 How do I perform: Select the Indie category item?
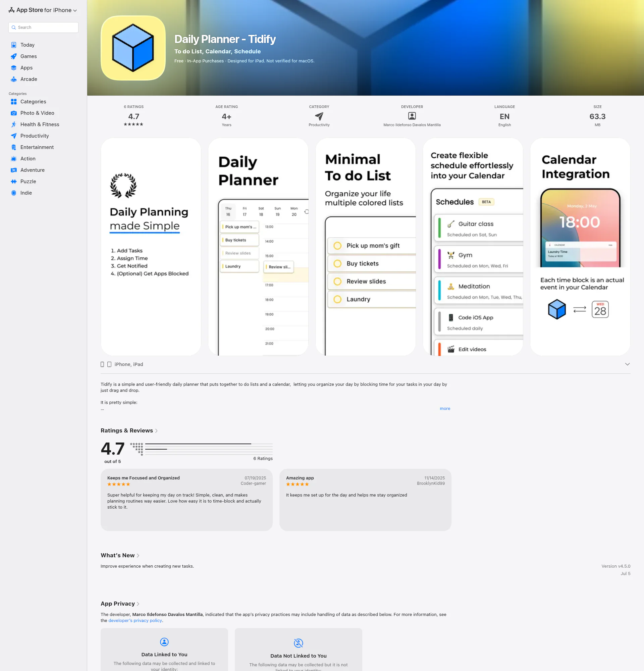coord(44,193)
